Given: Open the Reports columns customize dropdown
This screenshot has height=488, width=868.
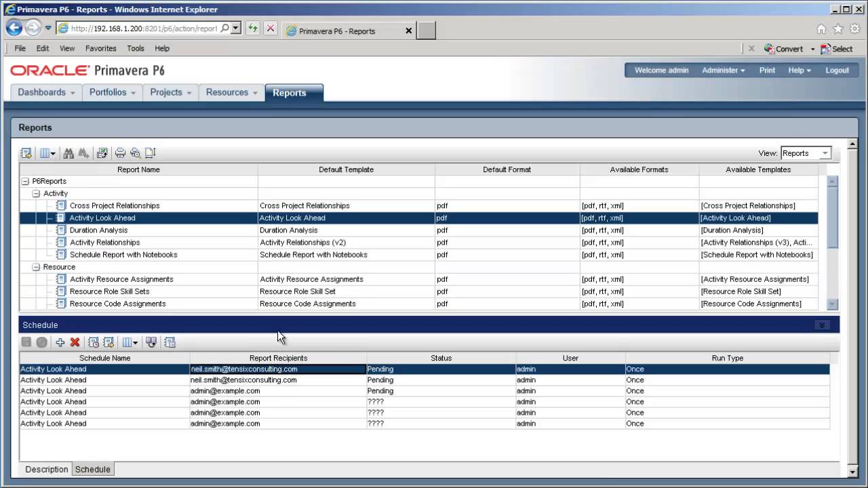Looking at the screenshot, I should 47,153.
